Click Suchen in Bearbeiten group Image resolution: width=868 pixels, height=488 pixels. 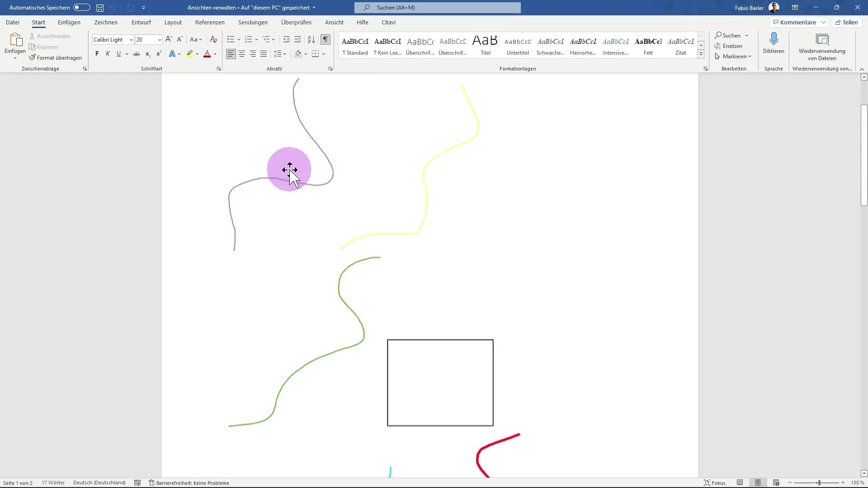click(728, 35)
